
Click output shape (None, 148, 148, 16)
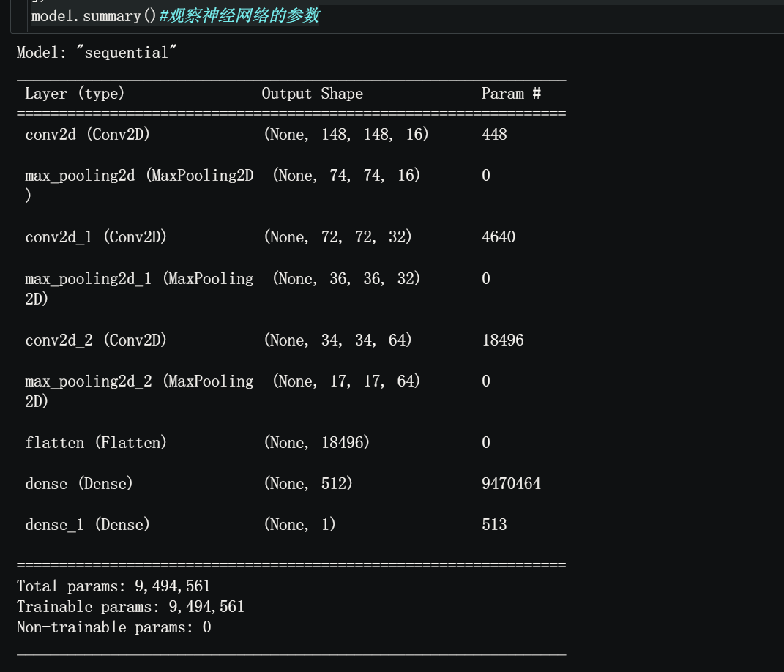pos(346,135)
